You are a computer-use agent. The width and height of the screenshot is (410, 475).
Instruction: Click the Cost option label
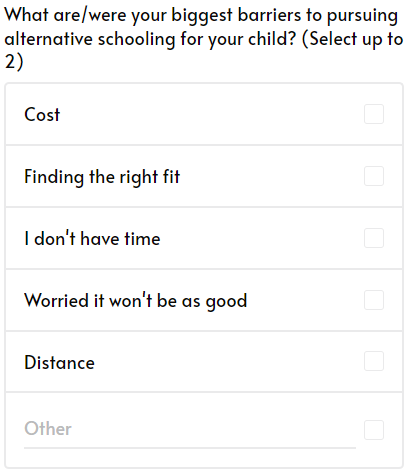(x=42, y=114)
